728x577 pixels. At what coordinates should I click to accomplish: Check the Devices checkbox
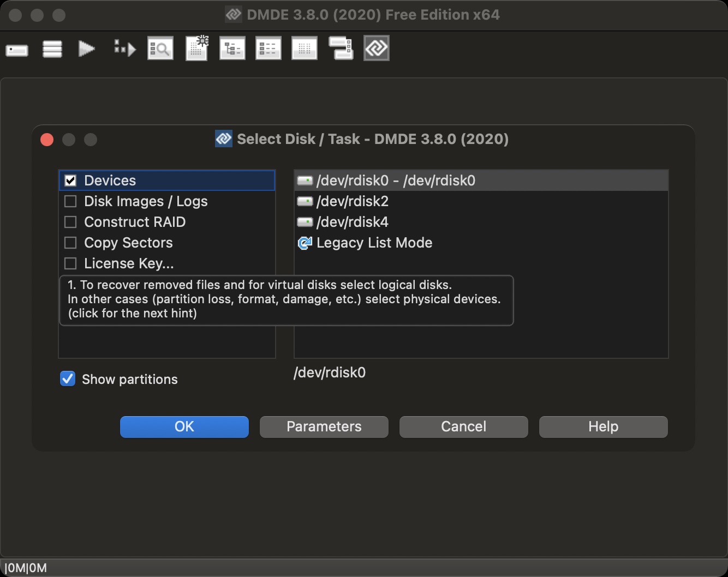70,181
